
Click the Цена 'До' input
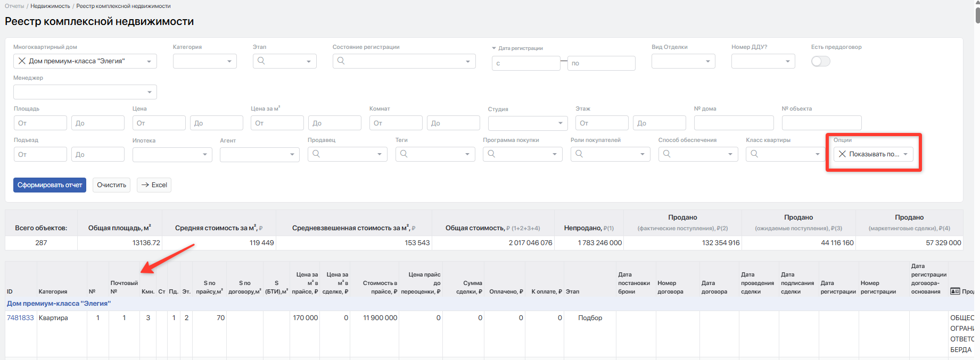[217, 123]
